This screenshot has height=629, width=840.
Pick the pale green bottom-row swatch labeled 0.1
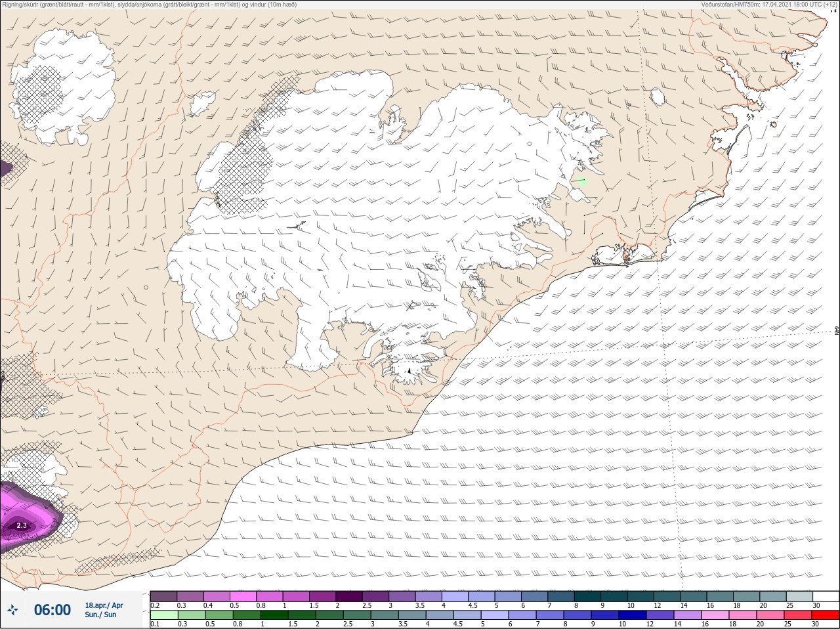(163, 615)
